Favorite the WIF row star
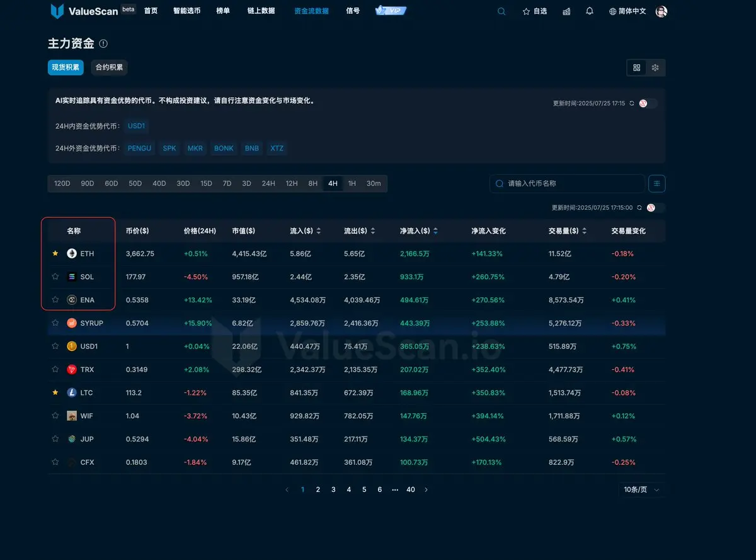 click(55, 416)
